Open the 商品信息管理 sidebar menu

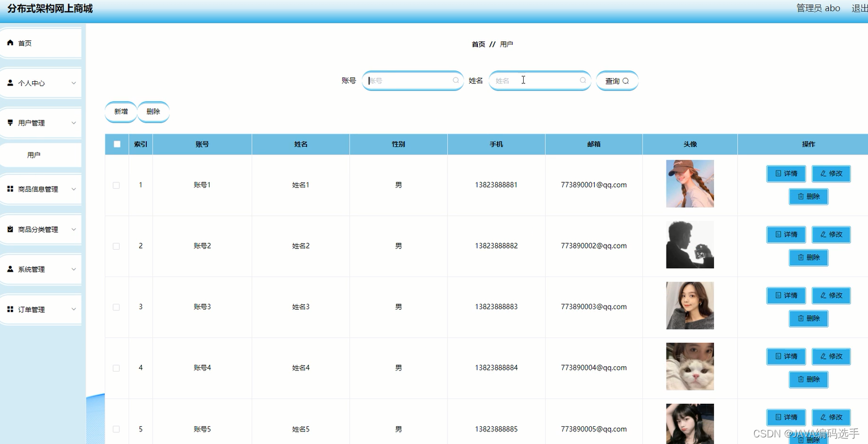pos(41,189)
